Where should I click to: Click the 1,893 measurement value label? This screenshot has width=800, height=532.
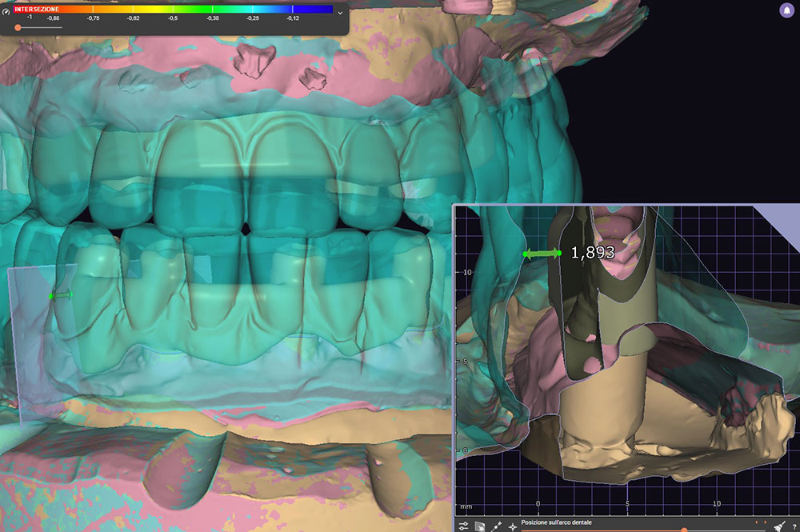[x=592, y=253]
